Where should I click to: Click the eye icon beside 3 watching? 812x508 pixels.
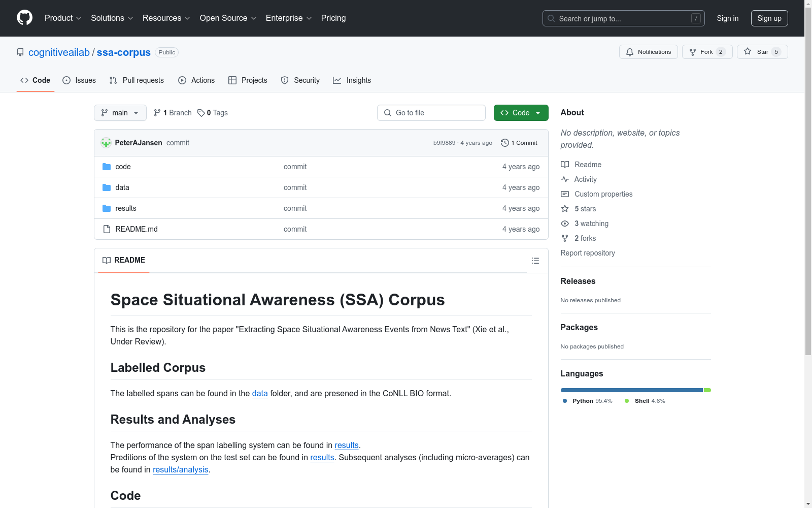[565, 224]
